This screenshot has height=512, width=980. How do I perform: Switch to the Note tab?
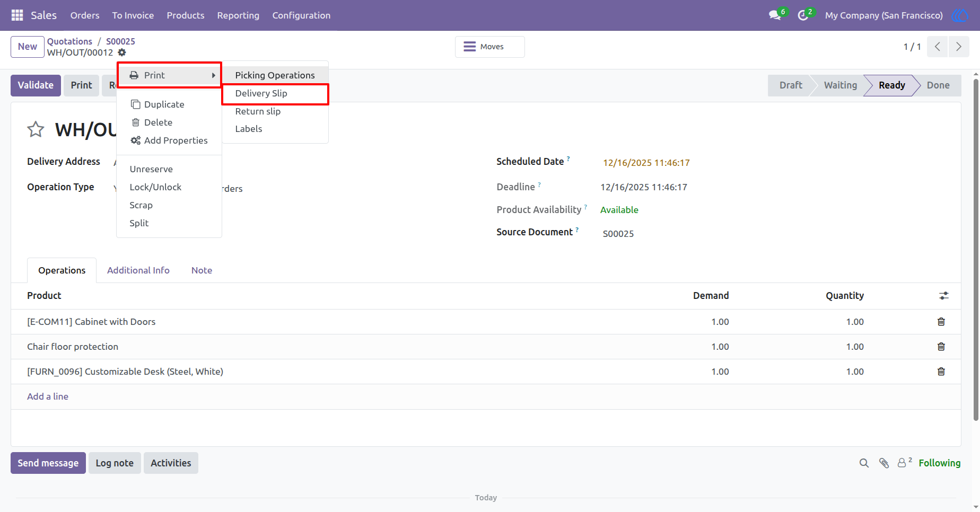pyautogui.click(x=202, y=270)
